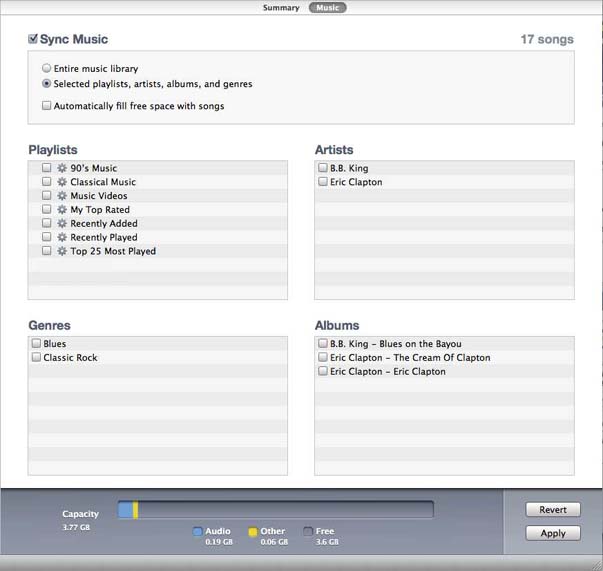This screenshot has width=603, height=571.
Task: Click the Other 0.06 GB value
Action: click(274, 542)
